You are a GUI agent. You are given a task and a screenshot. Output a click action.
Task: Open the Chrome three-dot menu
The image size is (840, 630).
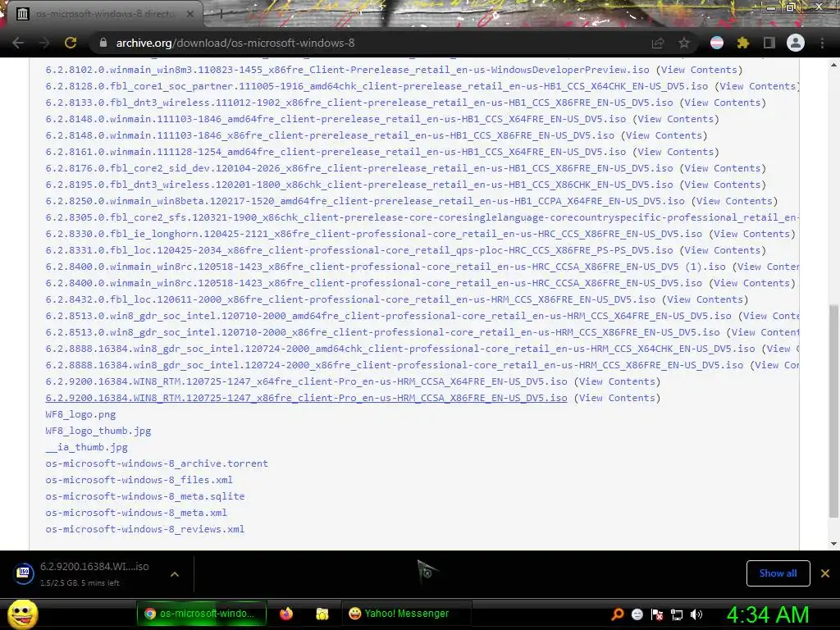[822, 43]
